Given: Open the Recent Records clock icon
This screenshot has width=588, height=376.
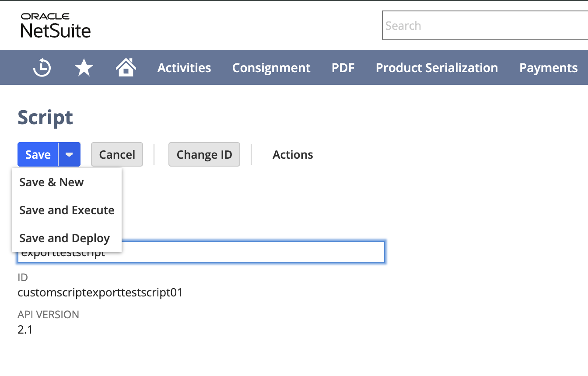Looking at the screenshot, I should (x=42, y=68).
